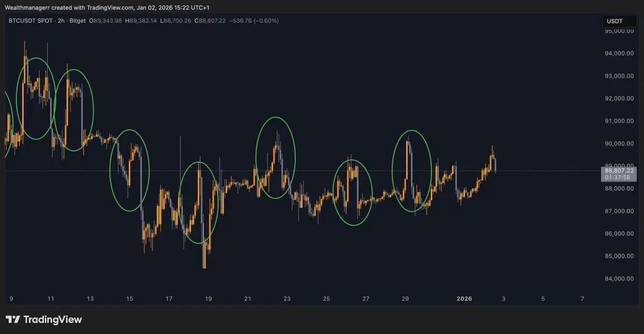Click the change value −536.76 (−0.60%)
The image size is (644, 334).
(x=254, y=20)
